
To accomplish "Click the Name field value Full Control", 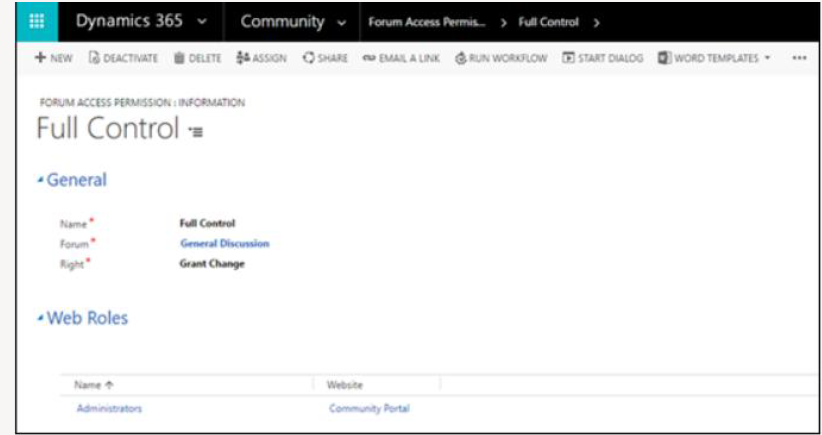I will tap(207, 223).
